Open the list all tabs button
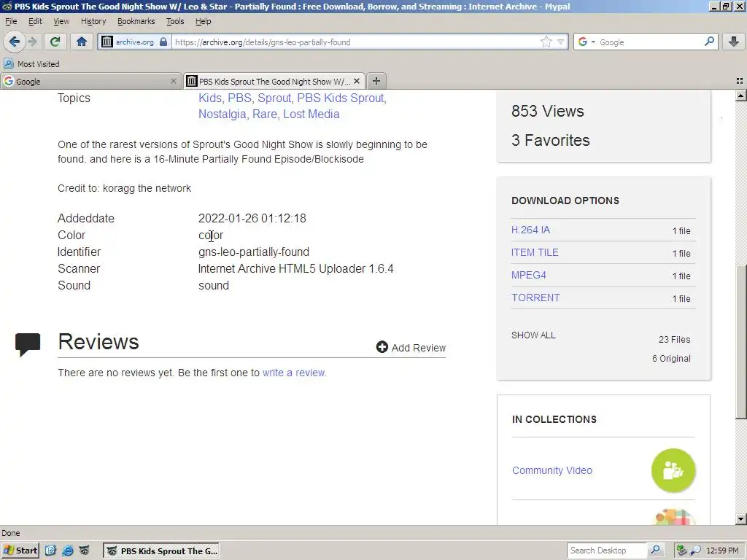The width and height of the screenshot is (747, 560). (740, 82)
